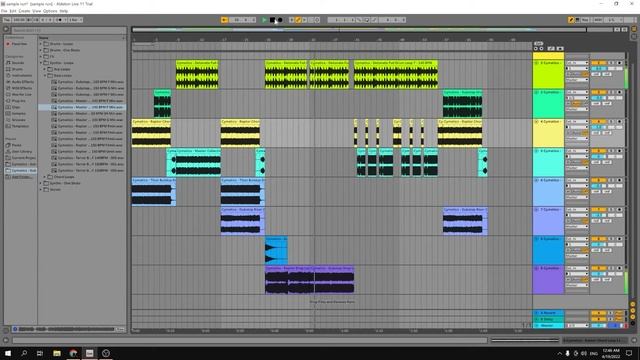Click the taskbar Search icon
640x360 pixels.
pyautogui.click(x=24, y=353)
